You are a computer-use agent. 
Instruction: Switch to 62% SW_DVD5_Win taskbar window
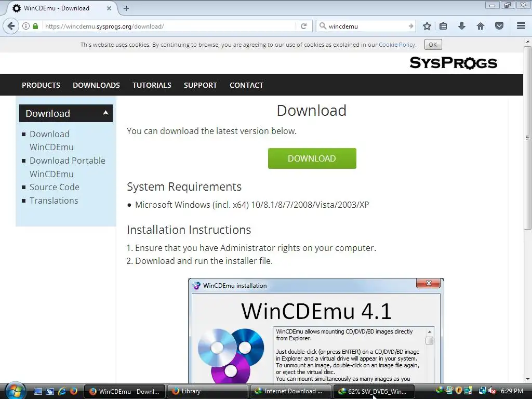tap(374, 391)
